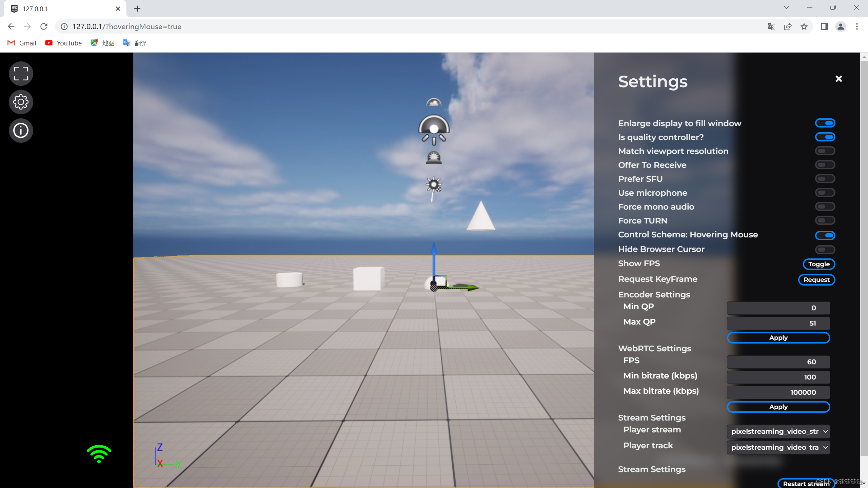Select the pixelstreaming_video_str stream option

point(778,431)
